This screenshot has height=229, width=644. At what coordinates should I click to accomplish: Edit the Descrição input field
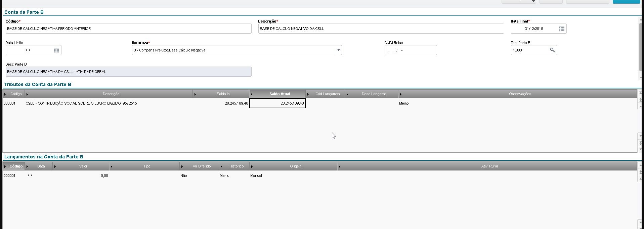tap(381, 29)
